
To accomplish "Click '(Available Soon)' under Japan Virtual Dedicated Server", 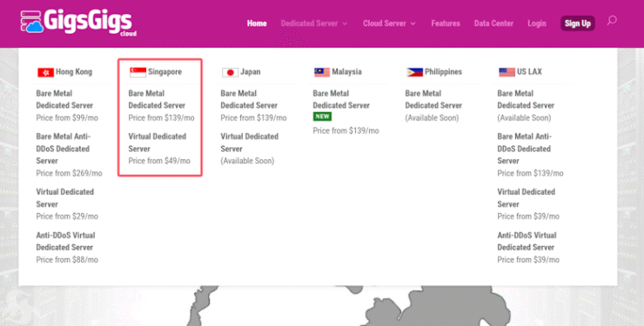I will 247,161.
